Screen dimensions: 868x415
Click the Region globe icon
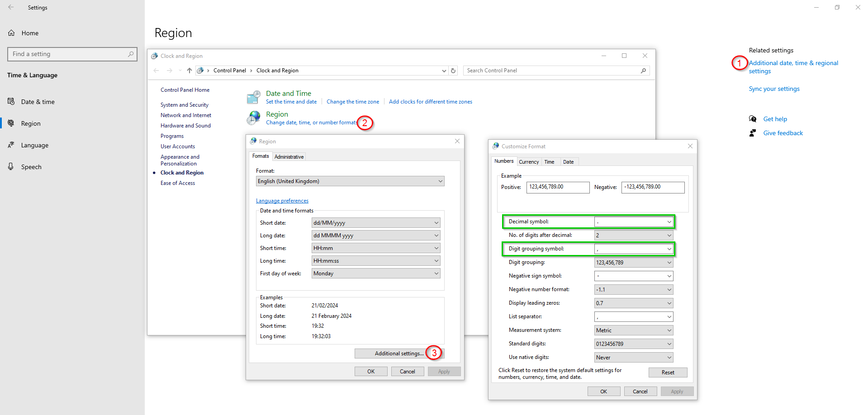253,118
